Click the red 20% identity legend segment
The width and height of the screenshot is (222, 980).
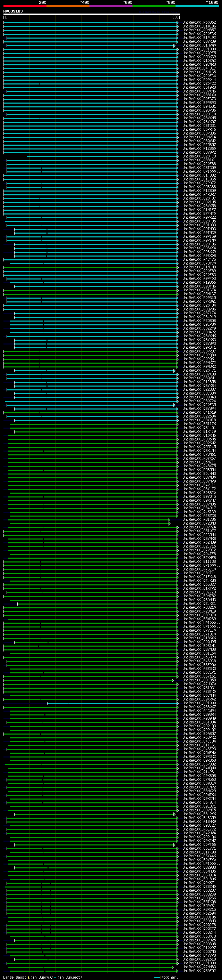25,7
